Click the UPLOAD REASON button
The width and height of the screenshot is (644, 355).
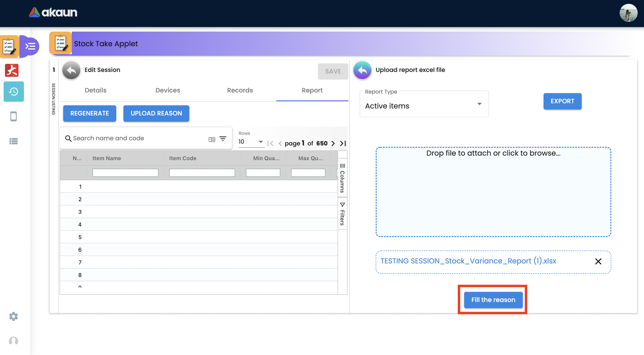point(156,113)
